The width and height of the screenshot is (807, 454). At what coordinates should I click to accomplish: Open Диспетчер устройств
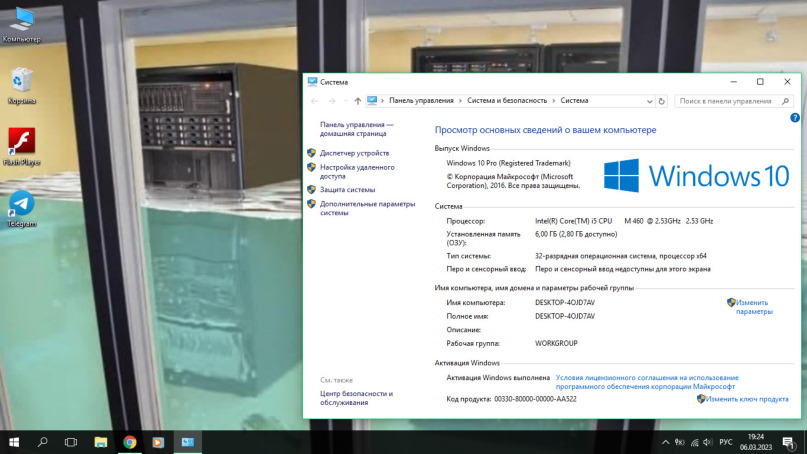(x=354, y=153)
